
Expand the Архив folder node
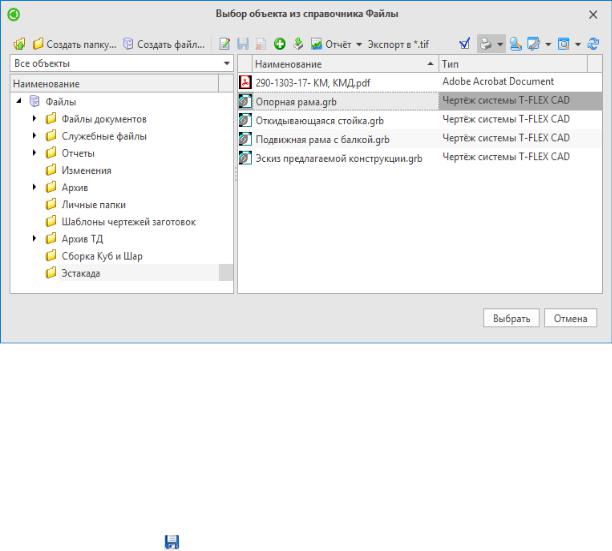click(34, 187)
